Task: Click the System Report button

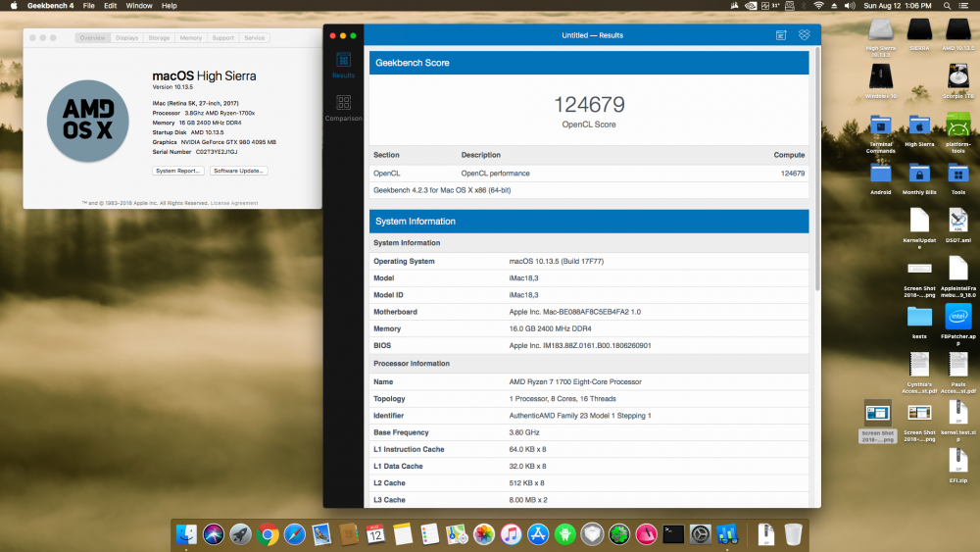Action: click(178, 171)
